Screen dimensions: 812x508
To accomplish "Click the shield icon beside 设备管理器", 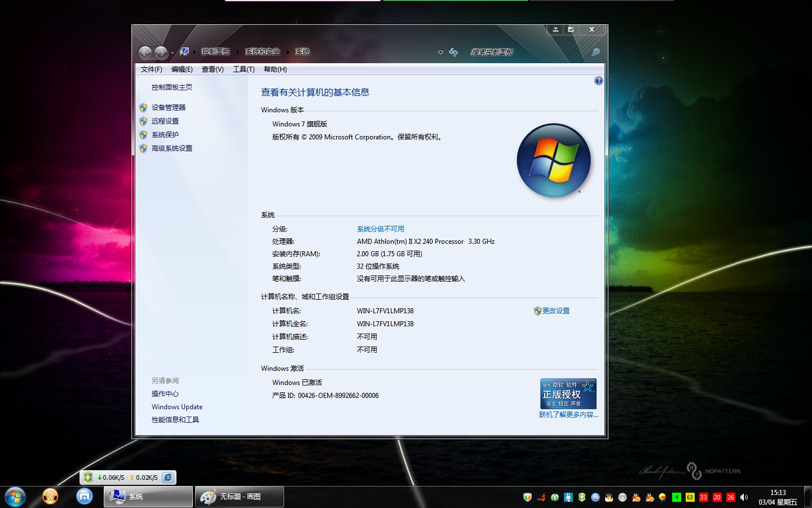I will point(143,108).
